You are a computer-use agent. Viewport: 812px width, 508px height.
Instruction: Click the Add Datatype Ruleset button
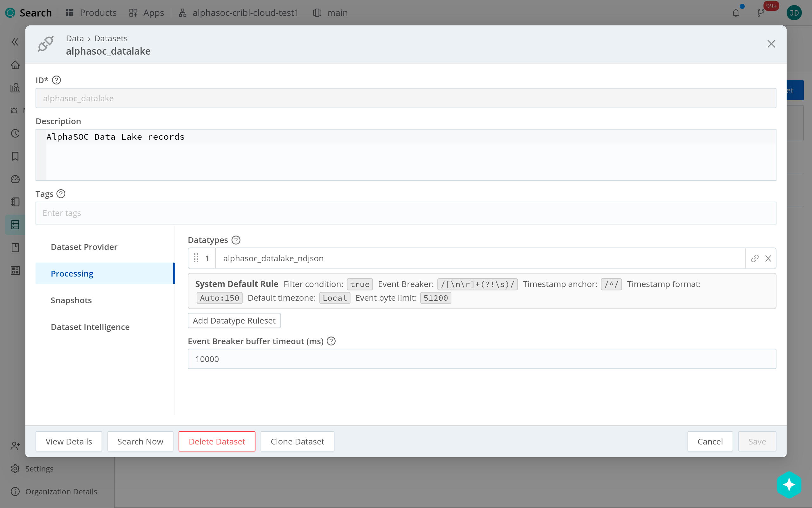[234, 321]
